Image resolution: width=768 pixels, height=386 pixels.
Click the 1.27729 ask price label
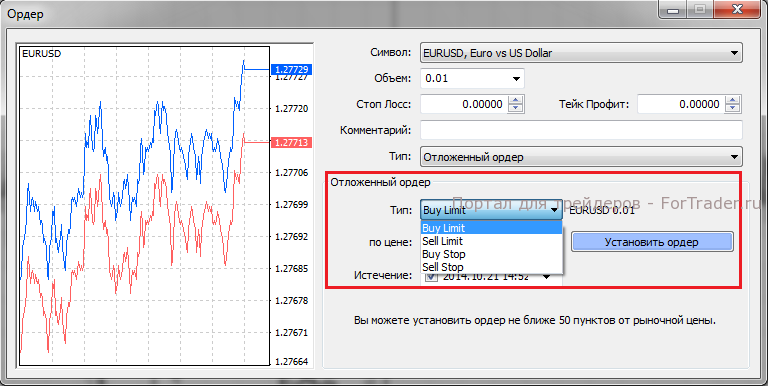pos(292,70)
